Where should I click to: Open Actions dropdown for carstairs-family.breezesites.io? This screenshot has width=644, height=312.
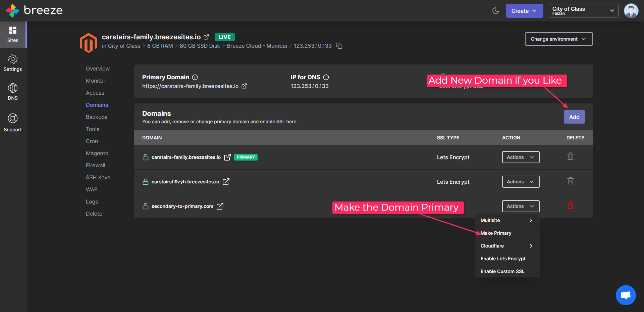coord(521,157)
